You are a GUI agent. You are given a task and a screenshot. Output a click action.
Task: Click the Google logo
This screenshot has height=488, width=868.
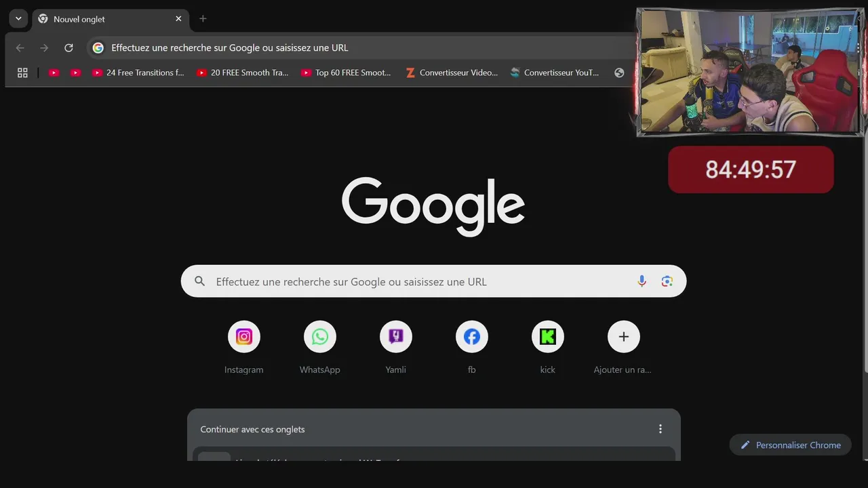coord(433,206)
